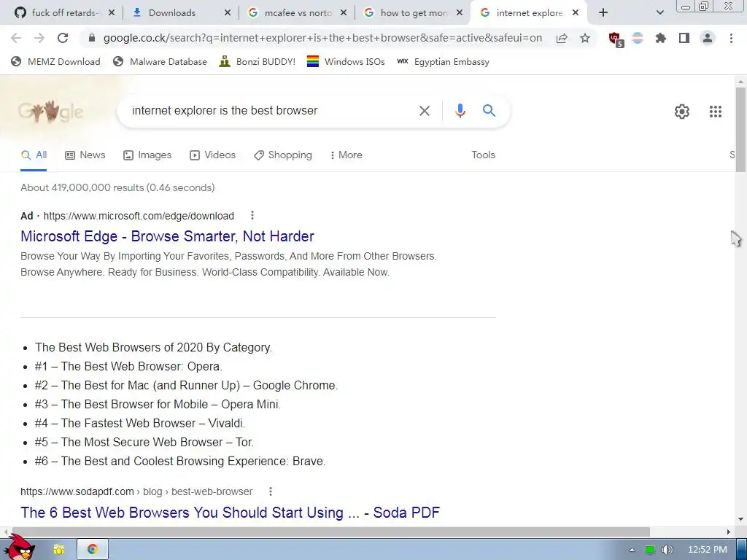
Task: Select the News results tab
Action: 85,155
